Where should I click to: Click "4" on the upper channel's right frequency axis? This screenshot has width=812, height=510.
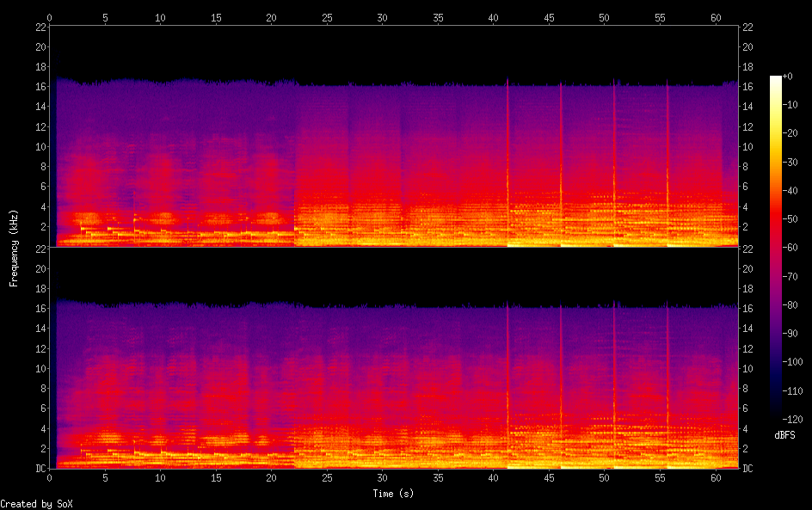[x=745, y=206]
